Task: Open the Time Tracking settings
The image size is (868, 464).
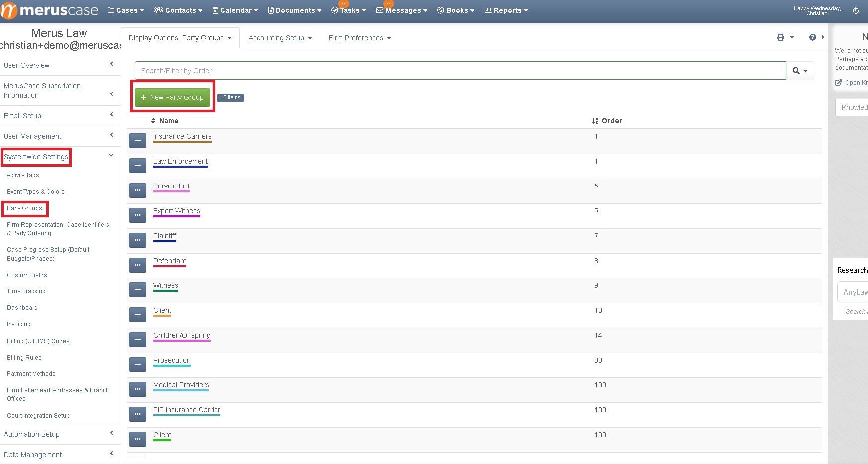Action: coord(26,291)
